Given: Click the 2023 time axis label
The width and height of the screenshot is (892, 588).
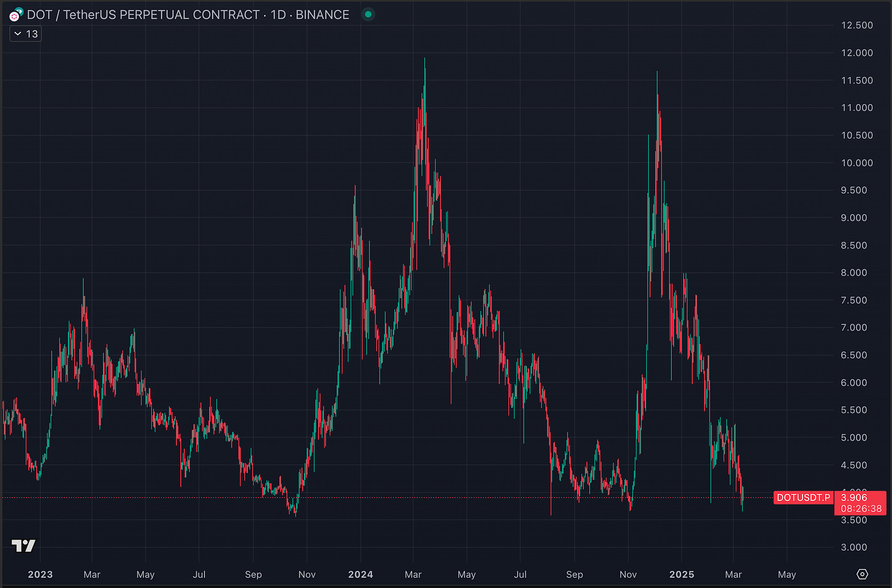Looking at the screenshot, I should (x=40, y=575).
